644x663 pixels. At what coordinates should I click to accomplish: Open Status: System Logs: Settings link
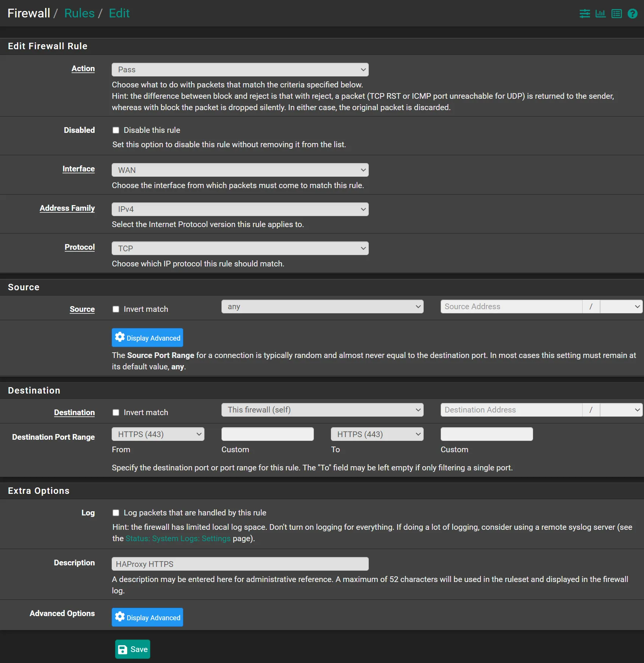[x=178, y=538]
